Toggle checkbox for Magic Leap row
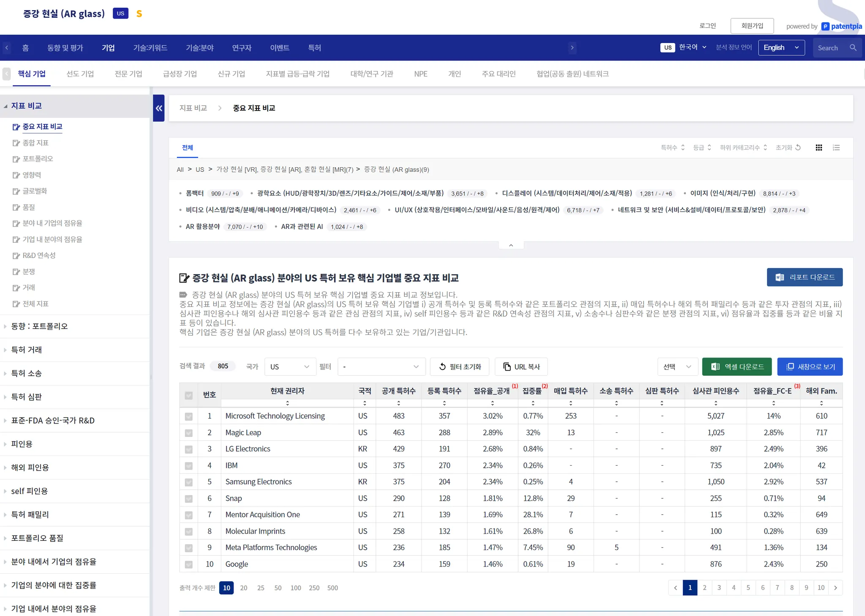The image size is (865, 616). [189, 433]
